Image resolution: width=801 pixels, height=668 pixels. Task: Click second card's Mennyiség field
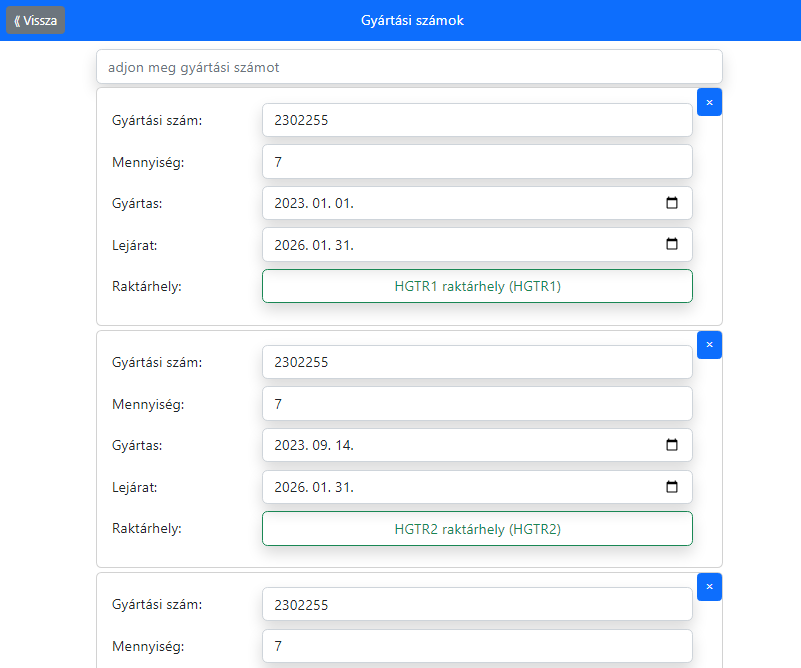(x=477, y=404)
